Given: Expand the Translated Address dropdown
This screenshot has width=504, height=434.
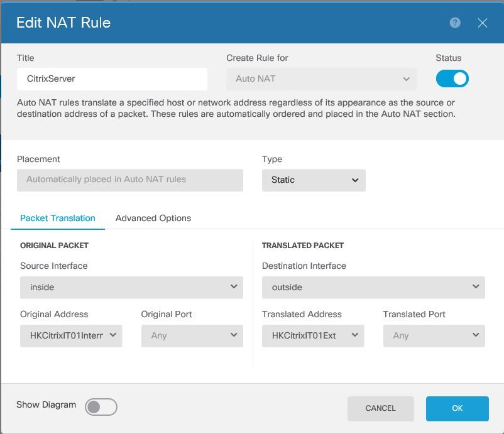Looking at the screenshot, I should [x=313, y=335].
